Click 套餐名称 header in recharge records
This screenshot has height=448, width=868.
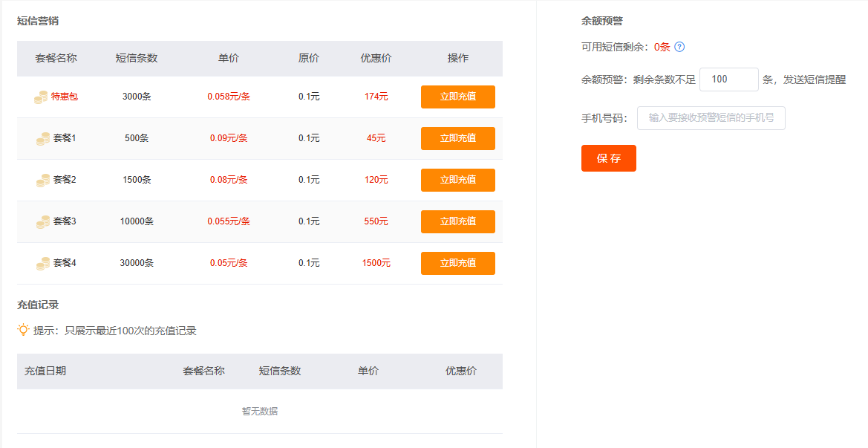tap(203, 371)
